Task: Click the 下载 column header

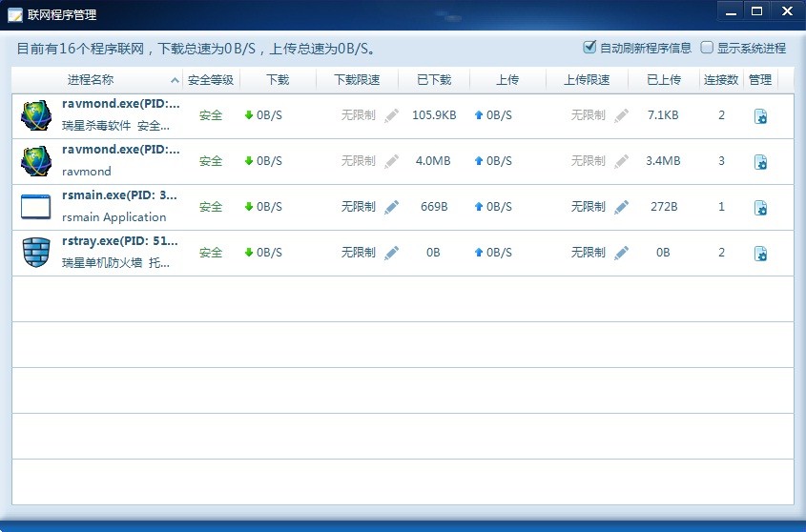Action: (277, 80)
